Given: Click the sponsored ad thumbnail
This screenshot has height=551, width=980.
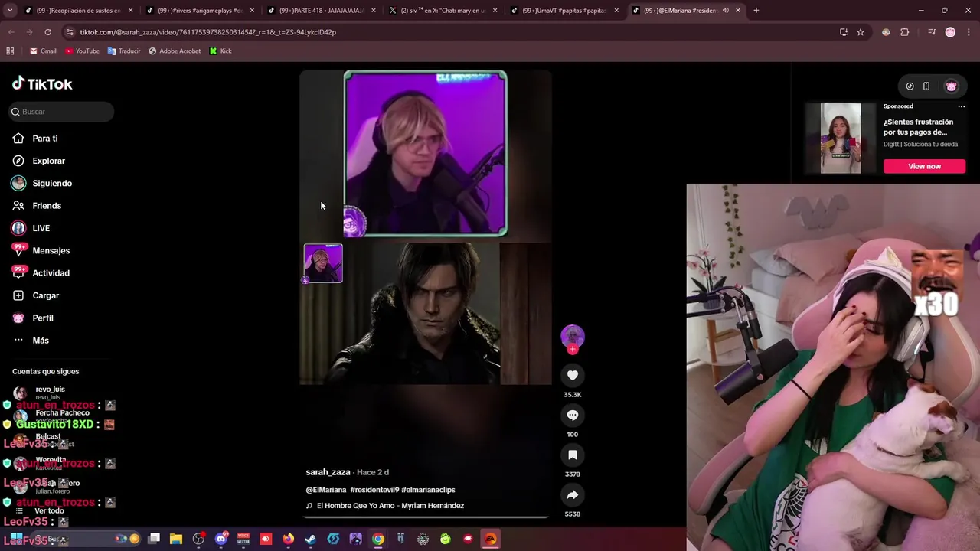Looking at the screenshot, I should 841,138.
